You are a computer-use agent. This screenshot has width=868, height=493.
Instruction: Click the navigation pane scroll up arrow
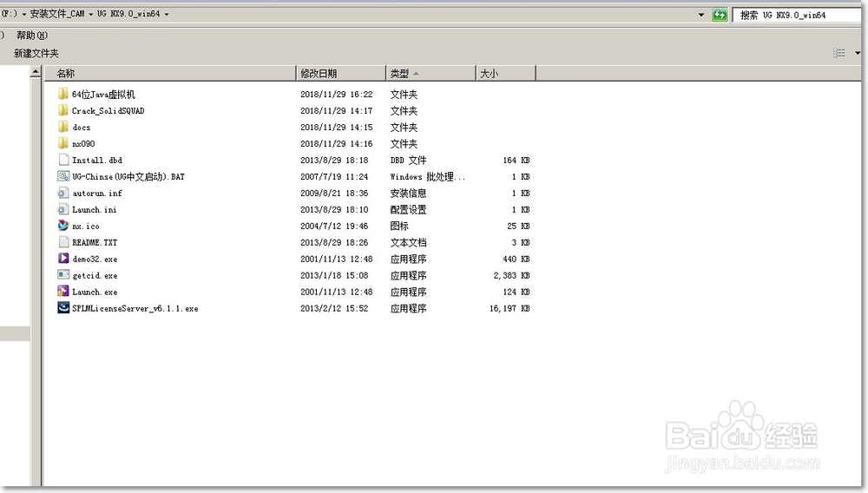coord(36,72)
